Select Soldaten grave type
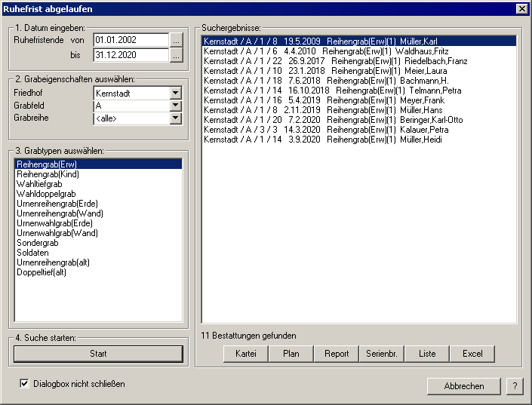 tap(98, 253)
